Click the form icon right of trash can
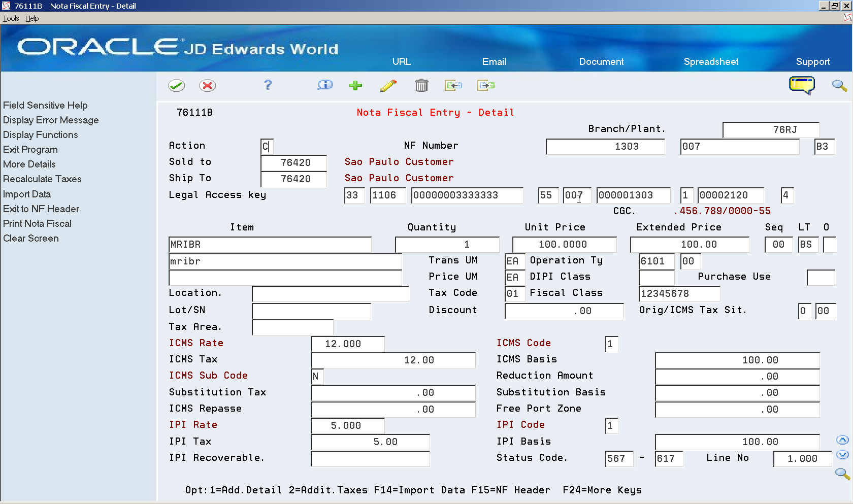 453,85
